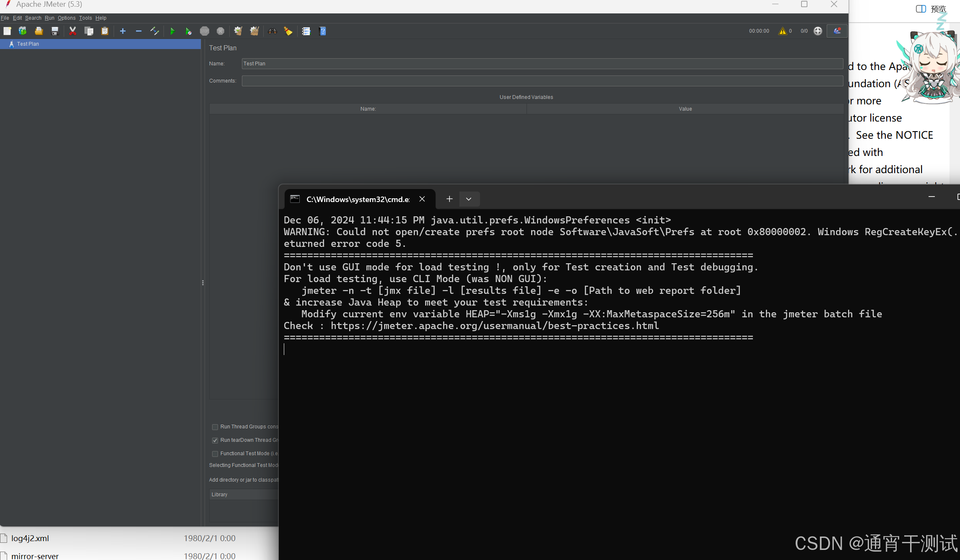Expand all tree nodes with plus icon
The image size is (960, 560).
pos(122,31)
